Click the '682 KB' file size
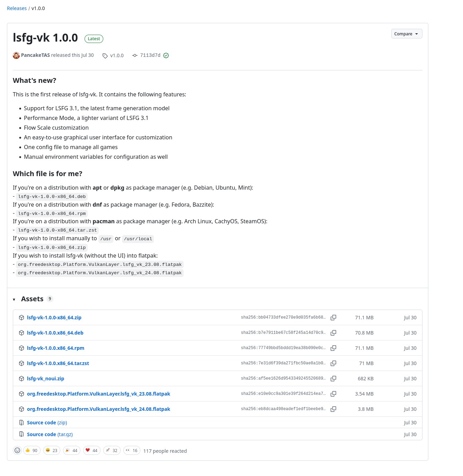463x476 pixels. (x=366, y=379)
